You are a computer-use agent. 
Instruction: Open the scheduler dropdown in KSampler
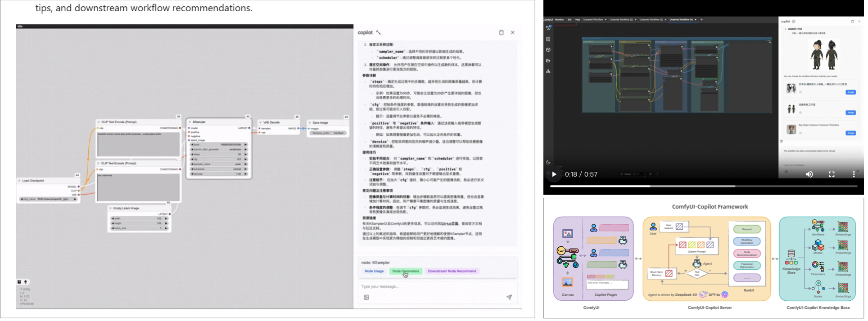[x=219, y=169]
